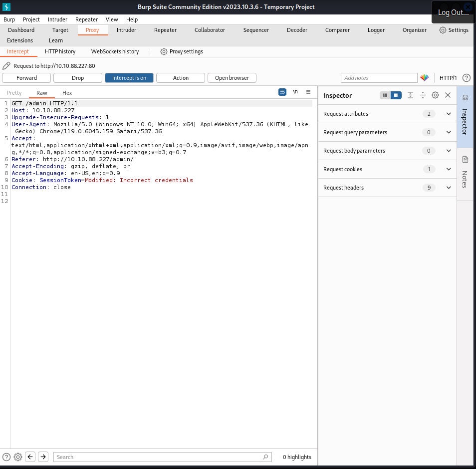Expand Request query parameters chevron
This screenshot has width=476, height=469.
(449, 132)
